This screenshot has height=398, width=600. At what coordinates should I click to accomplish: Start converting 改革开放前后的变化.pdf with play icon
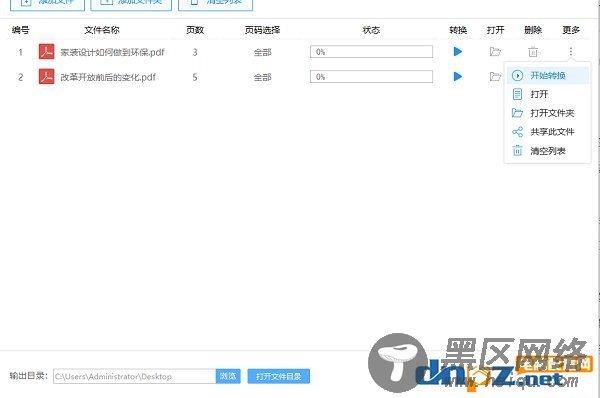[458, 77]
